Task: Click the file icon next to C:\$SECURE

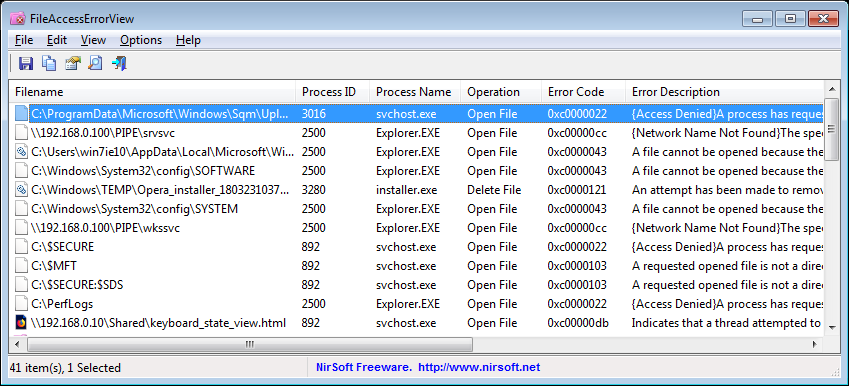Action: (x=21, y=247)
